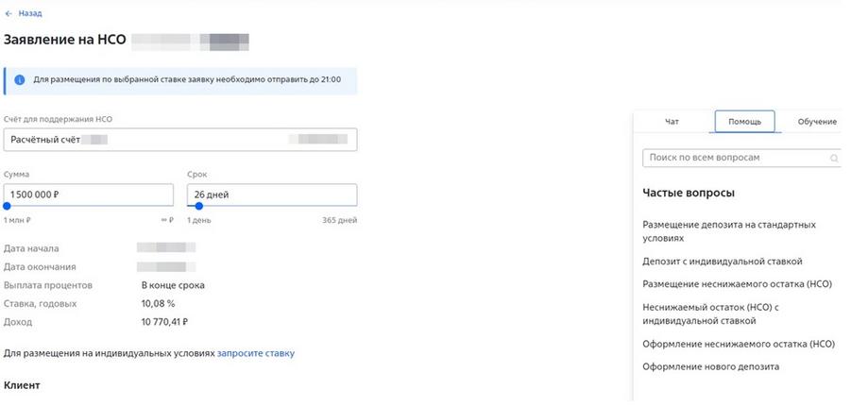The height and width of the screenshot is (407, 868).
Task: Go back via the Назад link
Action: tap(30, 13)
